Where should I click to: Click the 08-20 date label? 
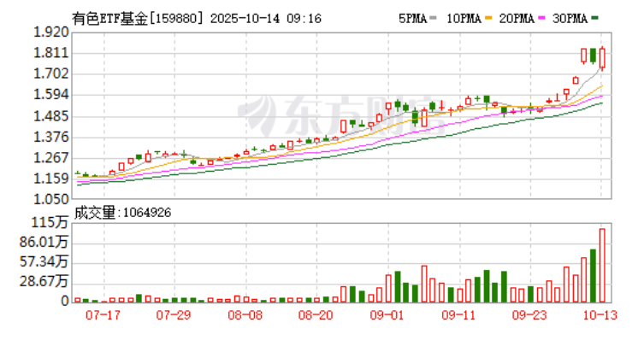point(316,315)
